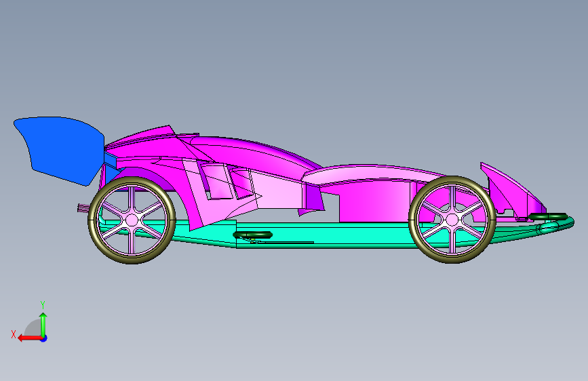Image resolution: width=588 pixels, height=381 pixels.
Task: Select the small gear shaft behind rear wheel
Action: tap(83, 208)
